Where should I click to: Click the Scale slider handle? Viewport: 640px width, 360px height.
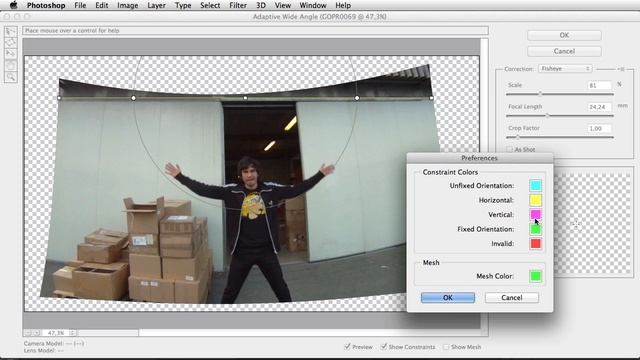(x=540, y=94)
